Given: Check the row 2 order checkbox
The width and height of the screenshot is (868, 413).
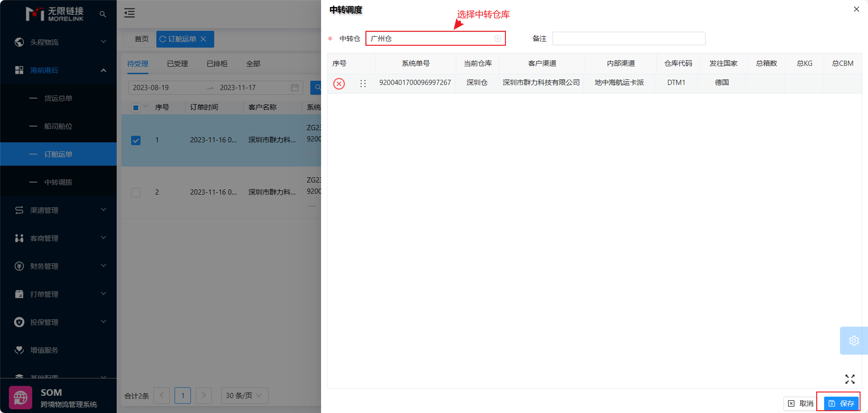Looking at the screenshot, I should [136, 193].
